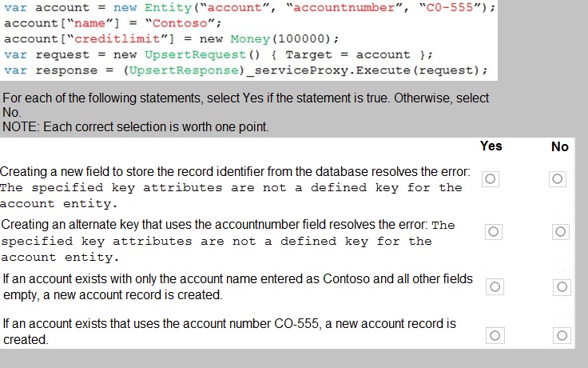Click the No column header
588x368 pixels.
coord(560,146)
